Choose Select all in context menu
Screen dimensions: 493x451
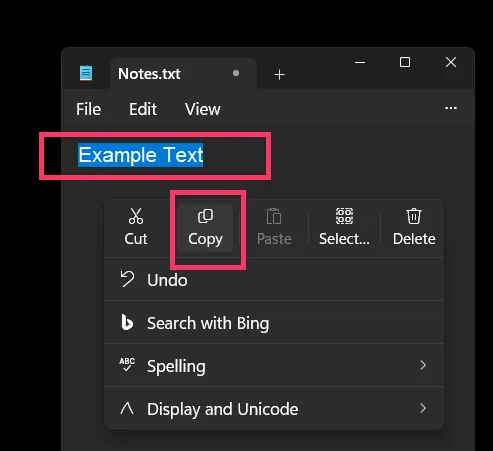(344, 228)
